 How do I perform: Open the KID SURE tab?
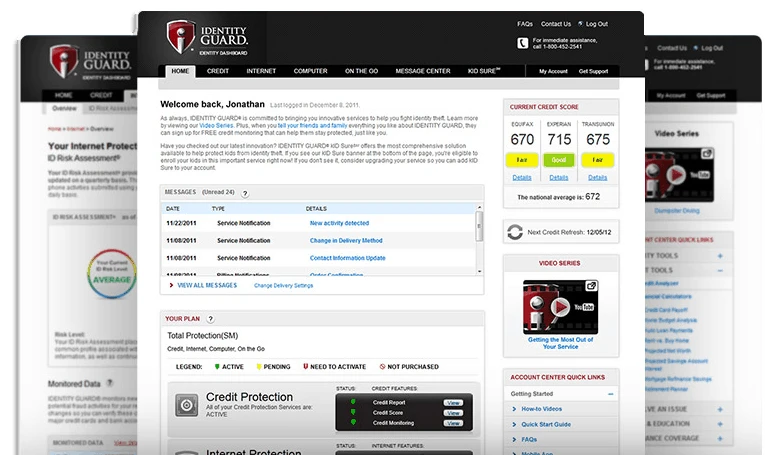484,71
